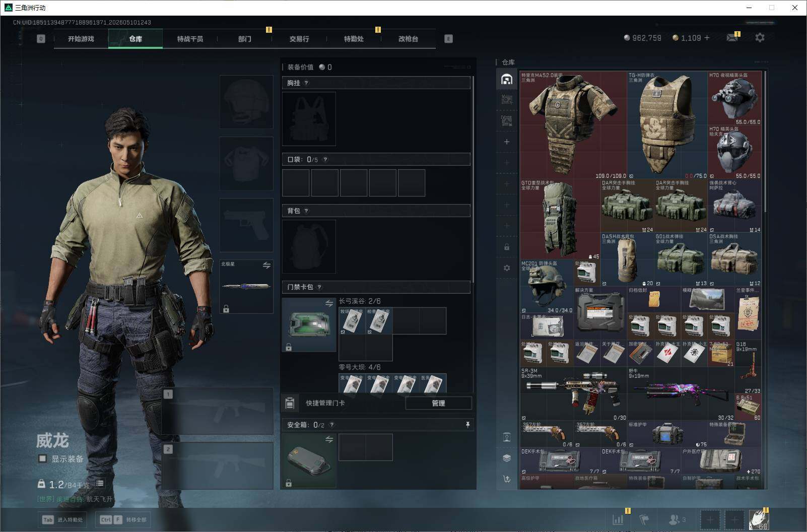Expand the weight details list icon
Image resolution: width=807 pixels, height=532 pixels.
pos(100,483)
